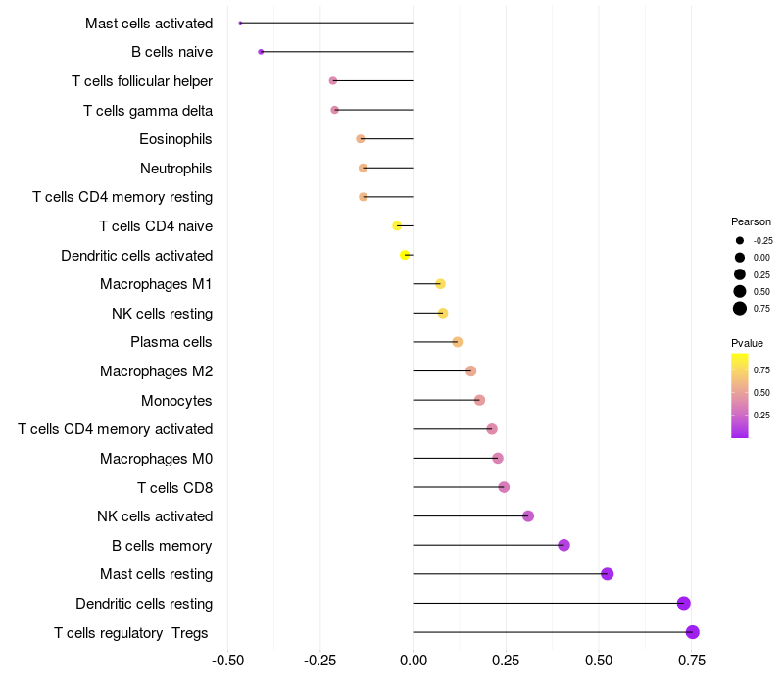Select the Mast cells resting data point
The width and height of the screenshot is (784, 686).
point(607,574)
